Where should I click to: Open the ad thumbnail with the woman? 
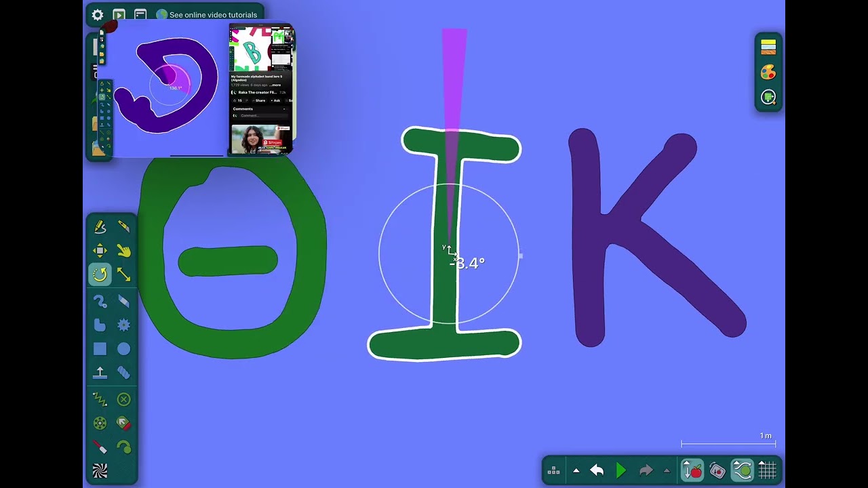[x=261, y=138]
